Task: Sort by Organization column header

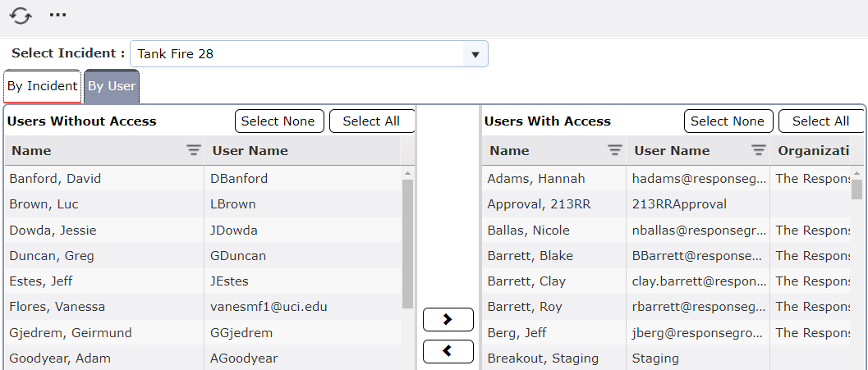Action: pyautogui.click(x=813, y=151)
